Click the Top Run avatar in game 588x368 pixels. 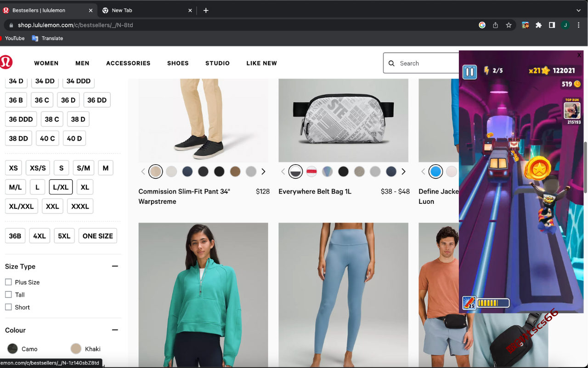572,110
